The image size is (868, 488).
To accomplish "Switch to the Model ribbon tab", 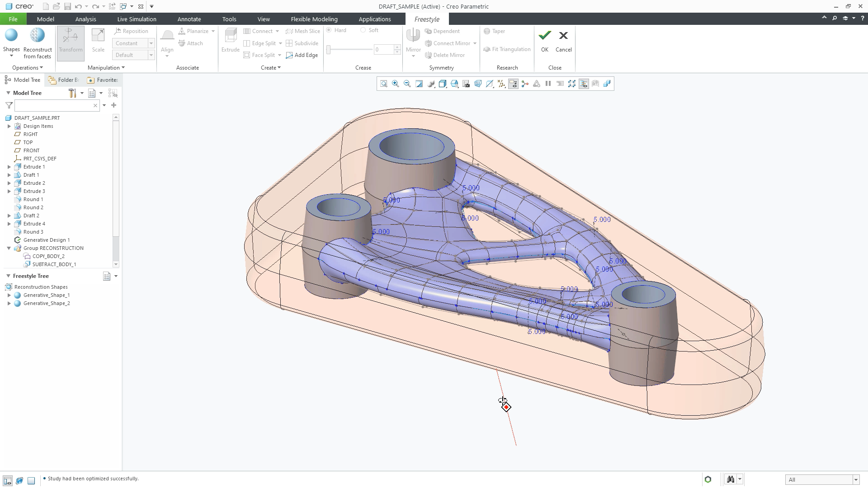I will tap(46, 19).
